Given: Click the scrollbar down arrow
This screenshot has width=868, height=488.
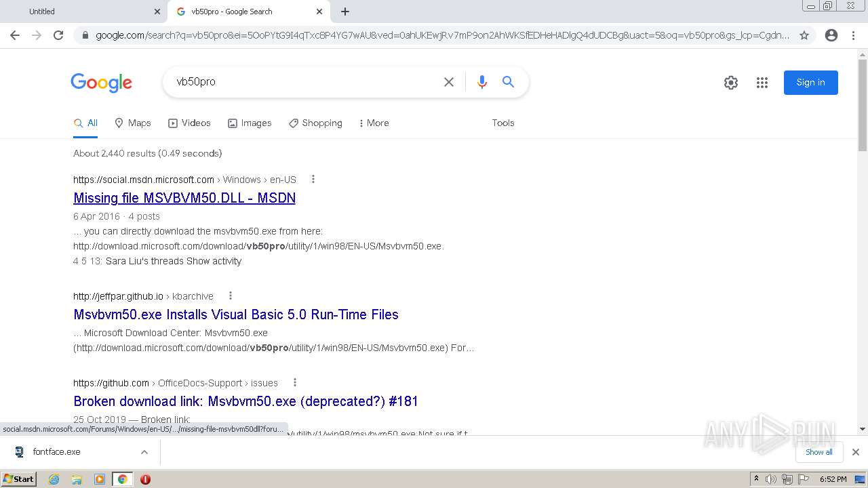Looking at the screenshot, I should pyautogui.click(x=863, y=428).
